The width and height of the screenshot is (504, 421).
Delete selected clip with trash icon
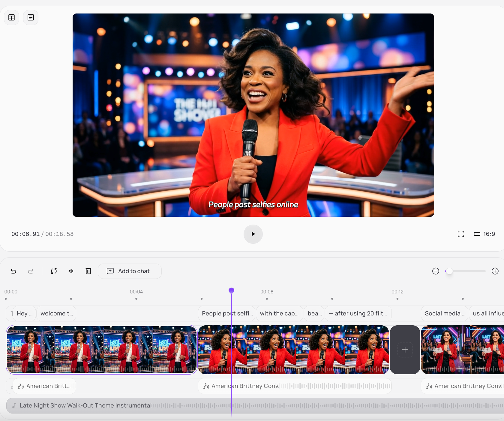(x=88, y=271)
